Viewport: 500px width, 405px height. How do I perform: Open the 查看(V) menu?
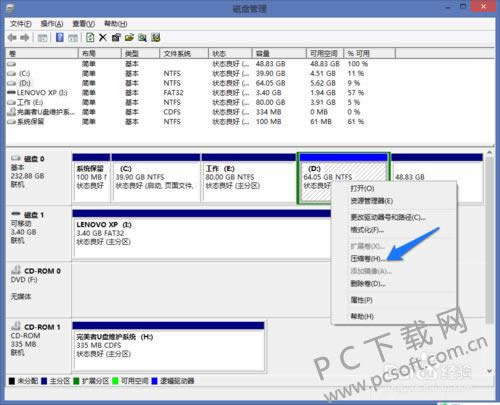click(x=84, y=24)
